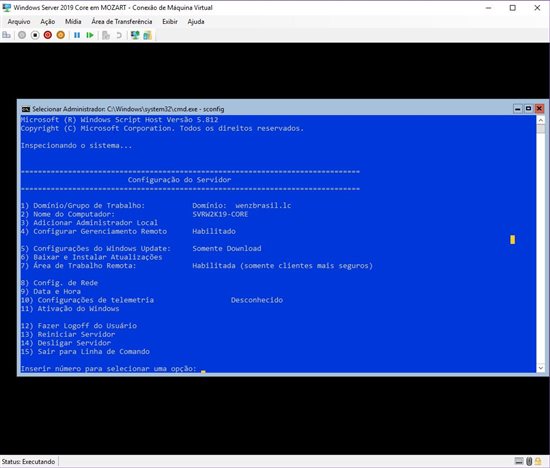Open the Área de Transferência menu
Screen dimensions: 550x468
[x=122, y=22]
